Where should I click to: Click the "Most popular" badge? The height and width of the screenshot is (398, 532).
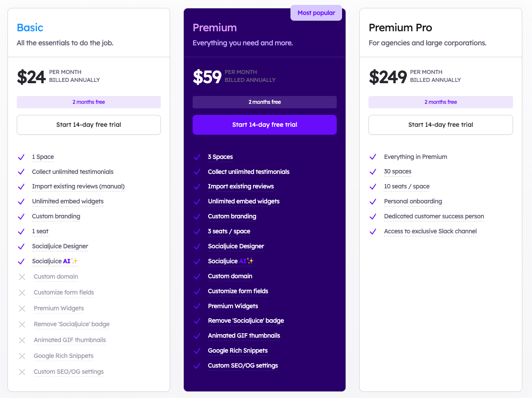[316, 13]
